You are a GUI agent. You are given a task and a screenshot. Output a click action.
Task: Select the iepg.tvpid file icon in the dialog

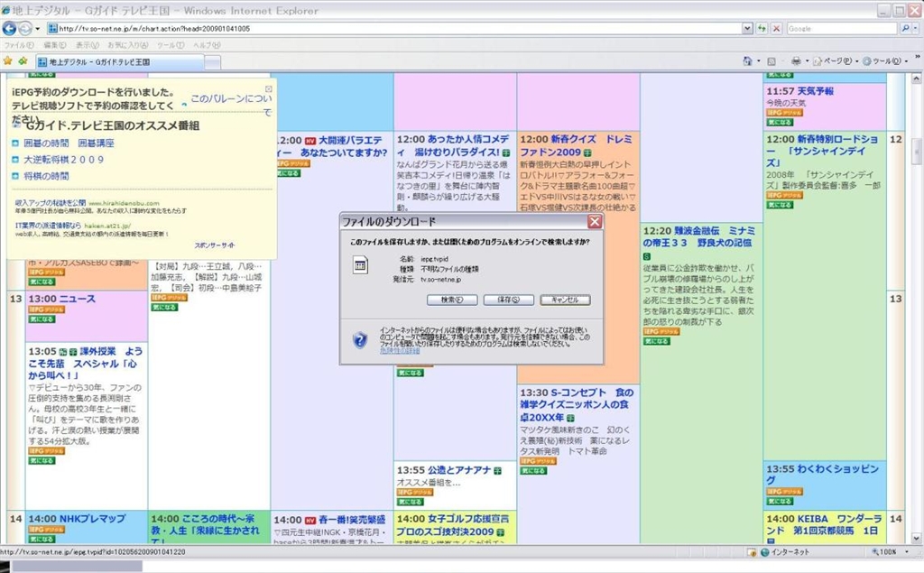pos(360,265)
